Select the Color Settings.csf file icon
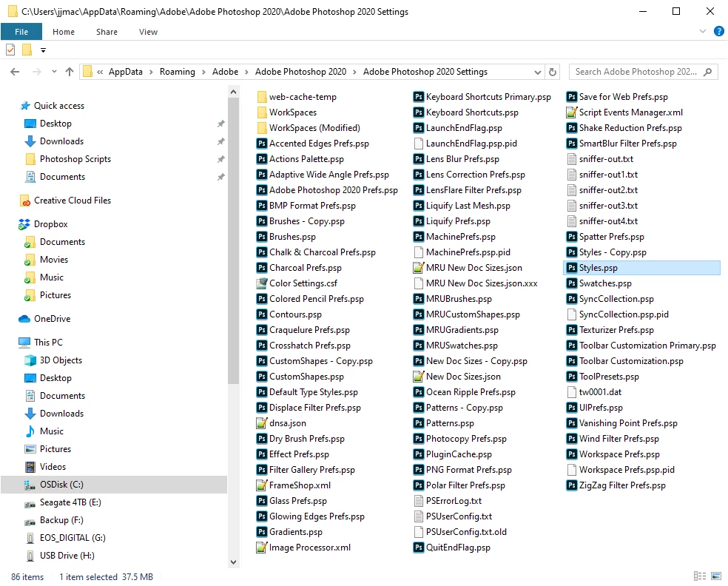 pyautogui.click(x=262, y=283)
